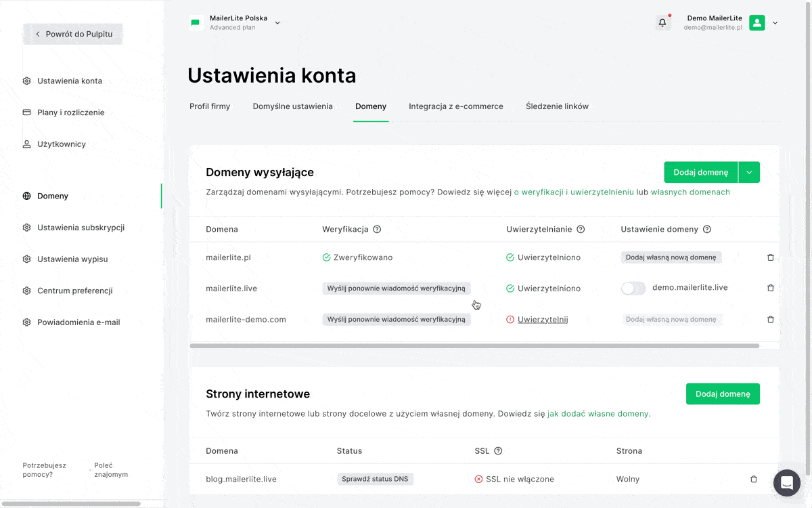The image size is (812, 508).
Task: Click the Weryfikacja help question-mark icon
Action: coord(377,229)
